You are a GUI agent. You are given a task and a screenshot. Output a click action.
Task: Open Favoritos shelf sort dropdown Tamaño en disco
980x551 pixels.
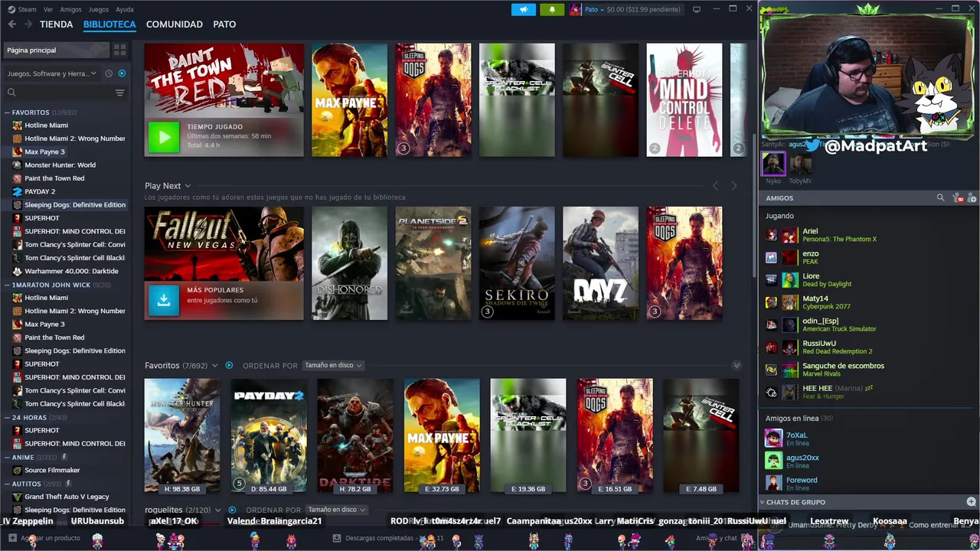tap(333, 365)
